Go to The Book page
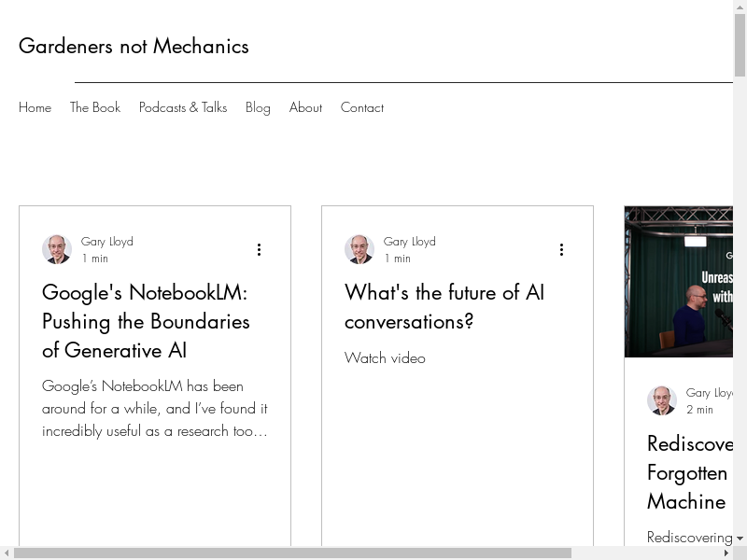Image resolution: width=747 pixels, height=560 pixels. [x=95, y=107]
